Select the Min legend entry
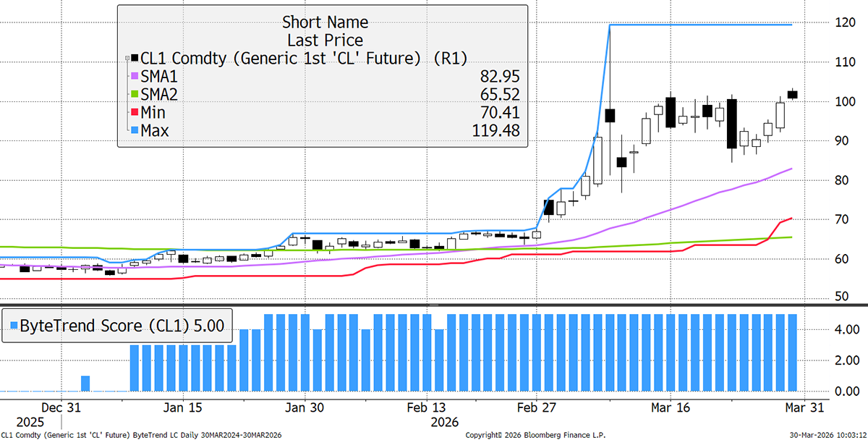 (x=155, y=113)
